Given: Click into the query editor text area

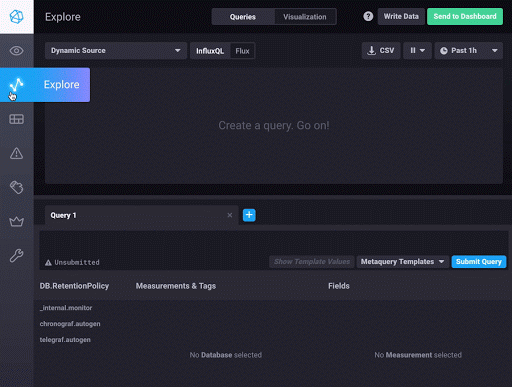Looking at the screenshot, I should point(273,243).
